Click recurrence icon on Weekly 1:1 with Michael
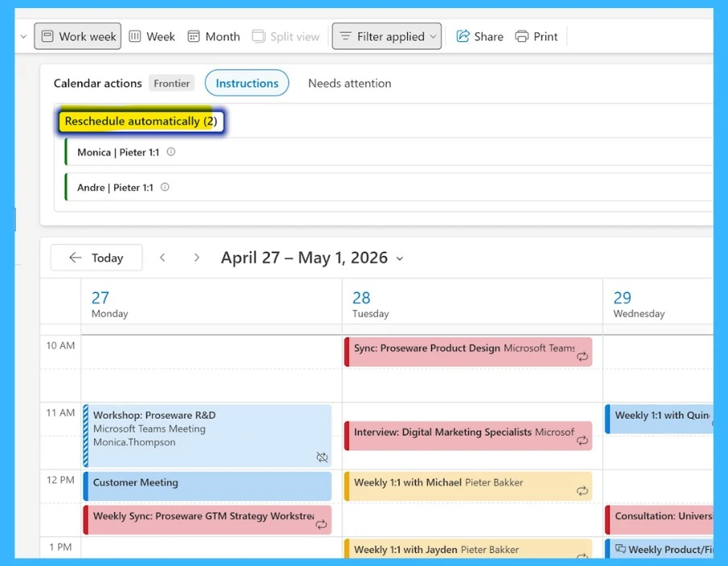Screen dimensions: 728x566 point(582,490)
